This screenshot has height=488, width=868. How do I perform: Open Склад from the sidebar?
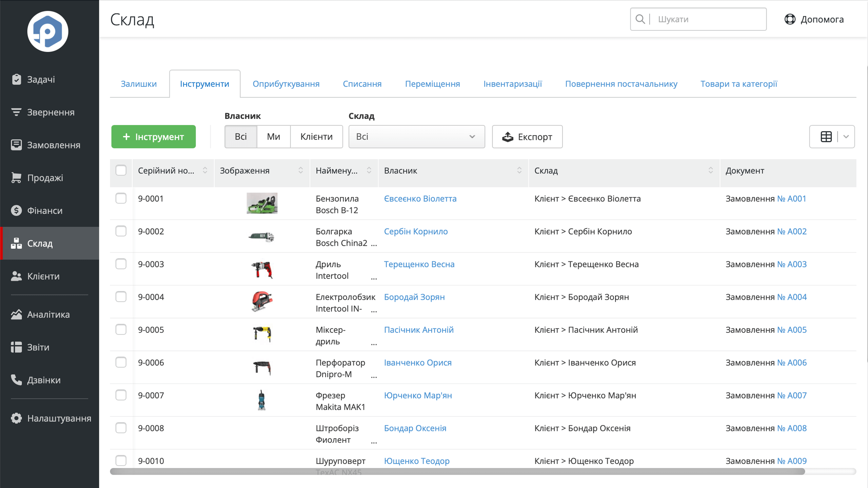click(x=50, y=243)
